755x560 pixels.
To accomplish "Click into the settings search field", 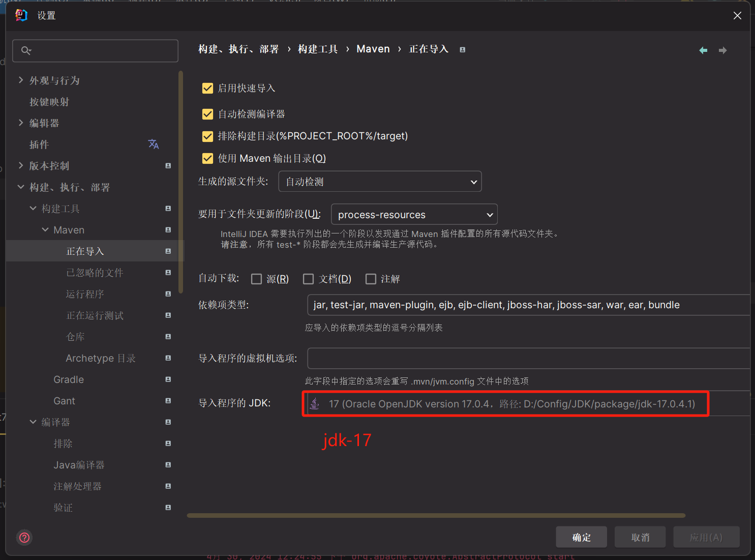I will [x=95, y=51].
